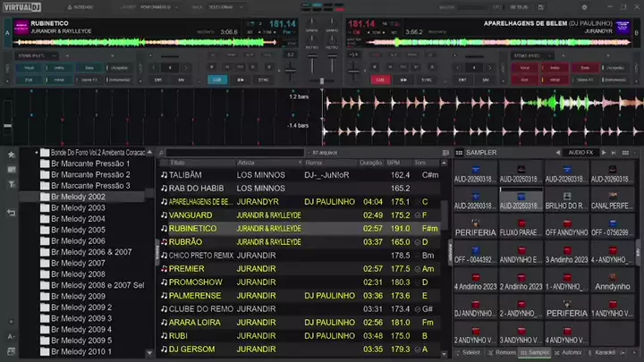Trigger the BRILHO DO R sampler pad
Screen dimensions: 644x362
[566, 201]
